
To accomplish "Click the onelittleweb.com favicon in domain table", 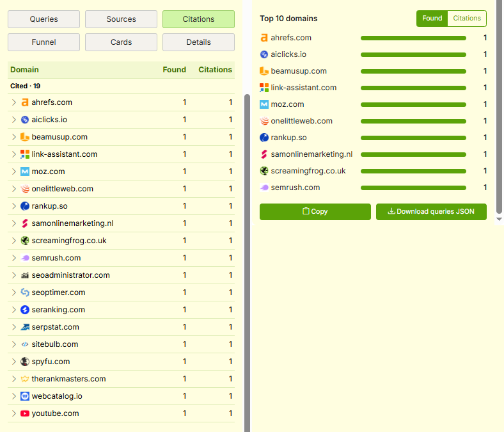I will (x=25, y=189).
